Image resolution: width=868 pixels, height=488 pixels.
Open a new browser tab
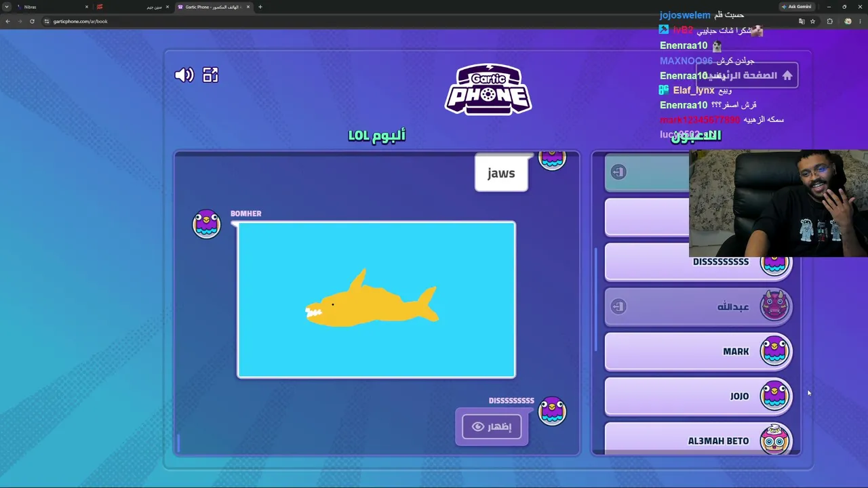pyautogui.click(x=260, y=7)
